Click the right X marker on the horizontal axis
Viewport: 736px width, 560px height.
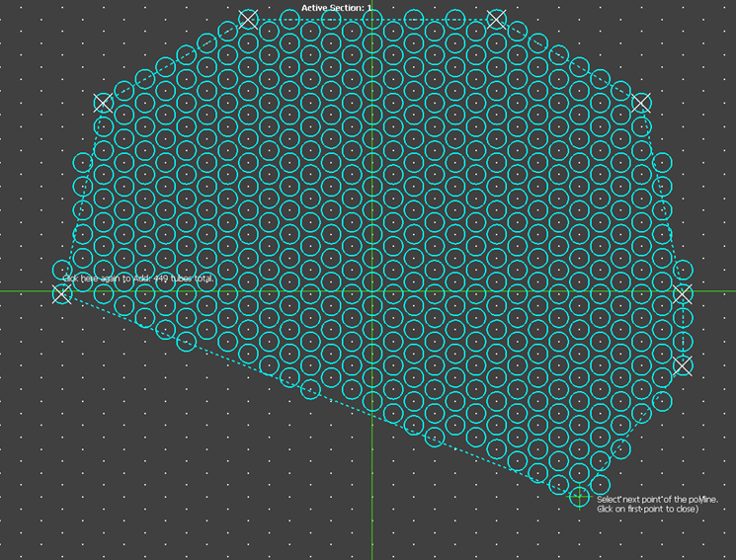coord(683,293)
